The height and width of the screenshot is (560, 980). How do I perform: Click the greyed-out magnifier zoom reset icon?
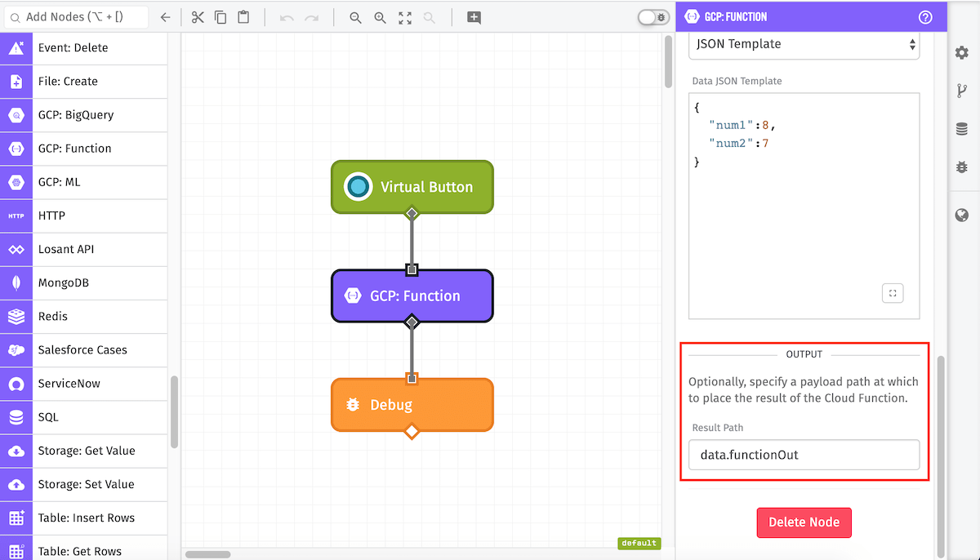click(x=430, y=17)
